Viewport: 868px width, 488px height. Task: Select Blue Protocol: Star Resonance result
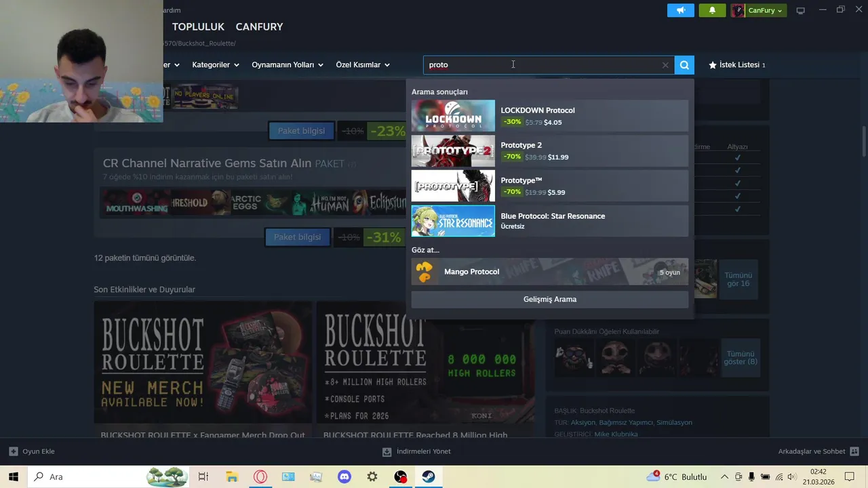point(550,221)
